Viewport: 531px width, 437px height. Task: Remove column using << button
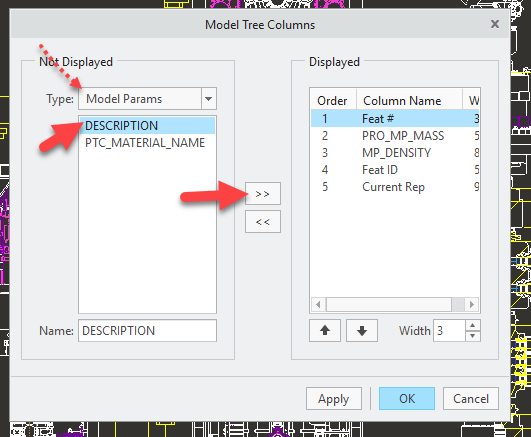coord(263,222)
